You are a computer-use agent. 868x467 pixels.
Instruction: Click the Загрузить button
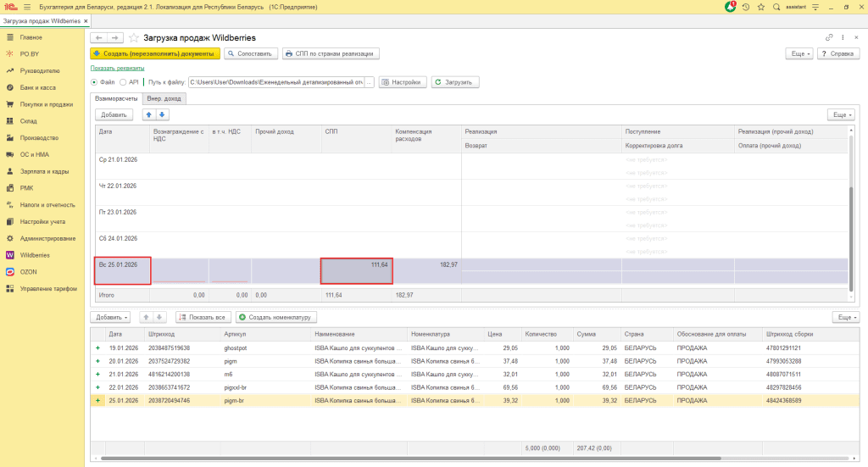pyautogui.click(x=455, y=82)
